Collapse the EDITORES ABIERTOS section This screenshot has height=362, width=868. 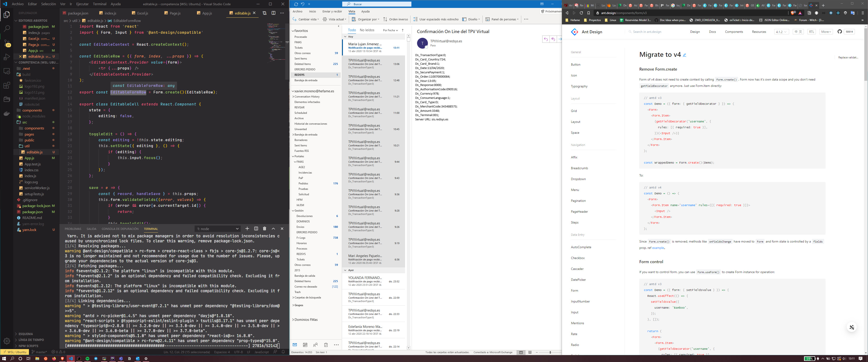point(33,21)
